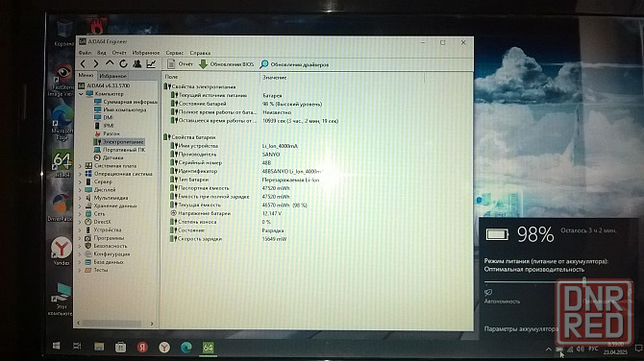Select Датчики tree item

click(109, 157)
